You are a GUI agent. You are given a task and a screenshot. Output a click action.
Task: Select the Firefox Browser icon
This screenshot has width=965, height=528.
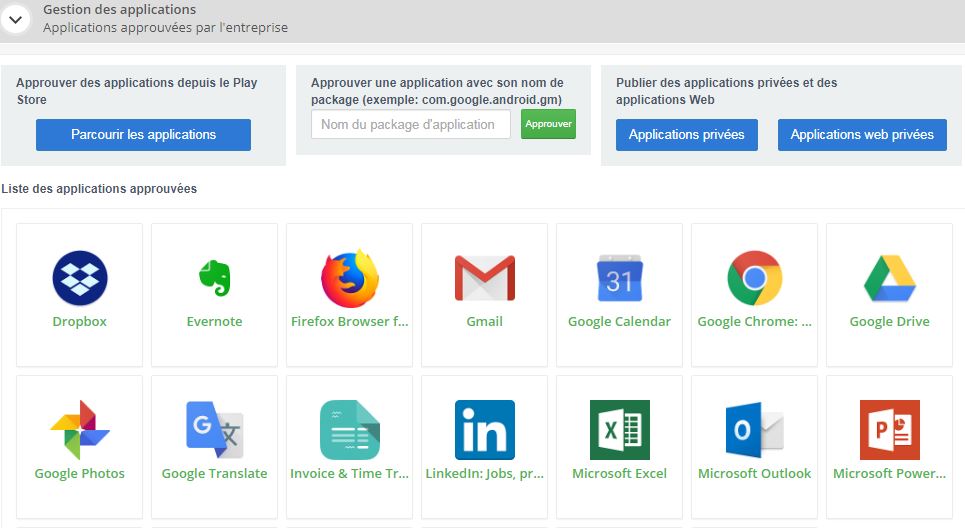(x=350, y=278)
